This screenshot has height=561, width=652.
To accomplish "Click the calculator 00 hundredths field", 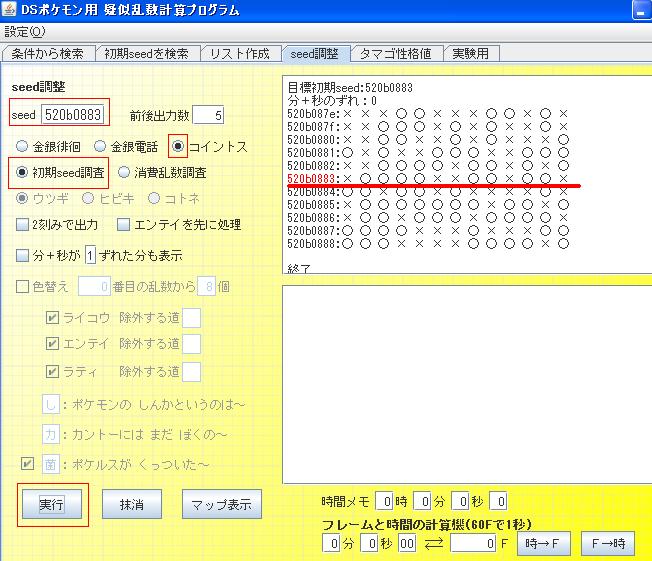I will click(x=407, y=543).
